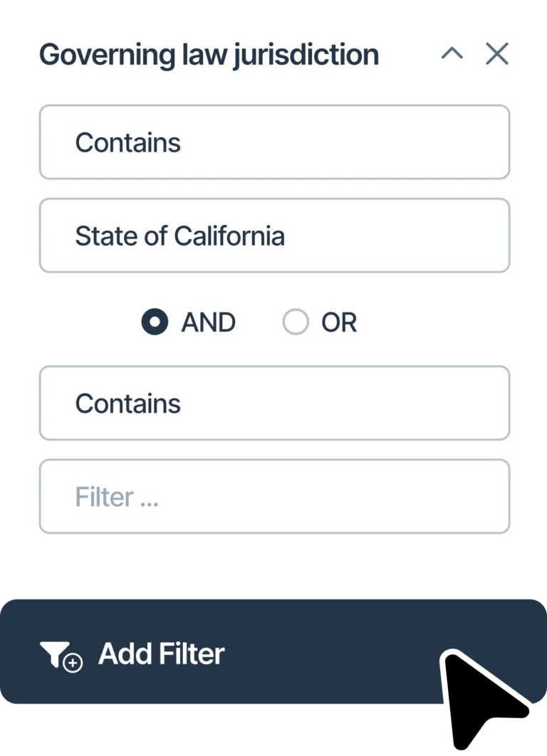The width and height of the screenshot is (547, 756).
Task: Click the State of California value field
Action: (x=274, y=236)
